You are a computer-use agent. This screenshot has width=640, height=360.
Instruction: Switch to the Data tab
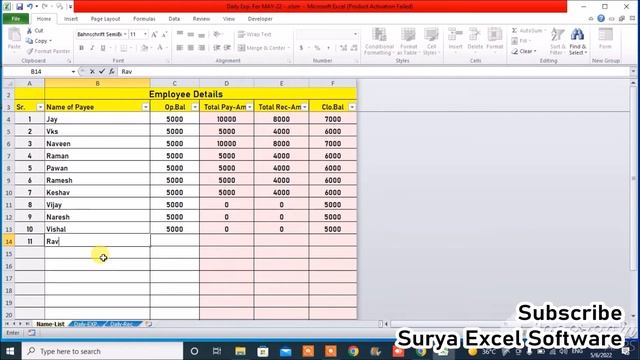coord(174,19)
